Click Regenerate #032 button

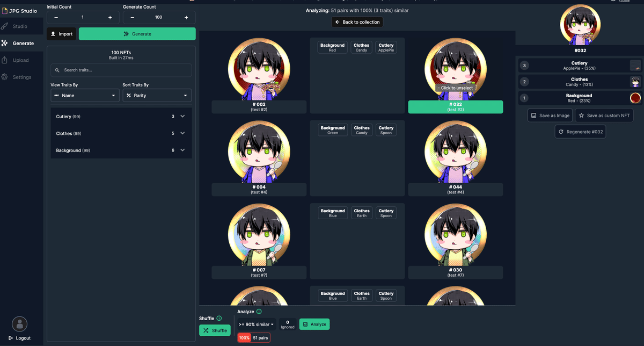(x=580, y=132)
